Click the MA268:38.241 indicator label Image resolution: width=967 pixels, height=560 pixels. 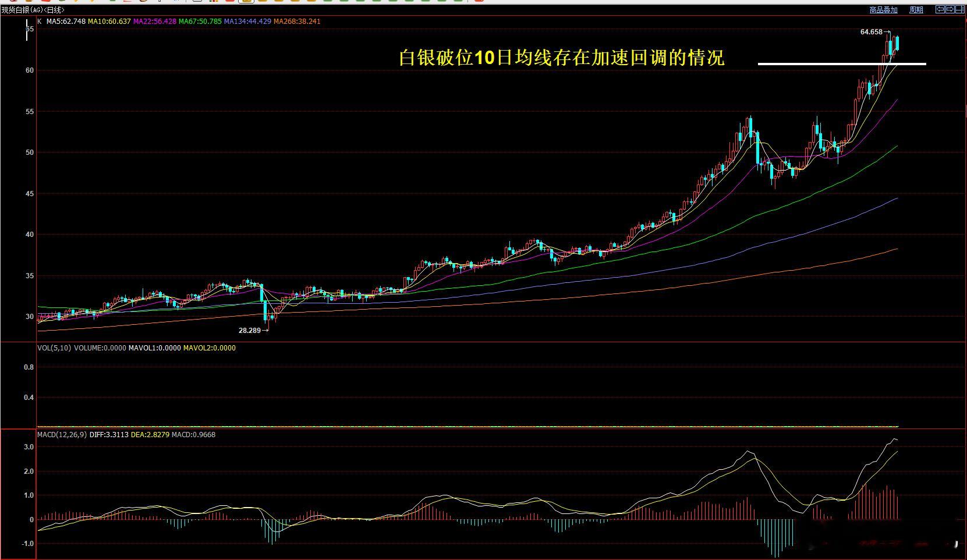(297, 22)
